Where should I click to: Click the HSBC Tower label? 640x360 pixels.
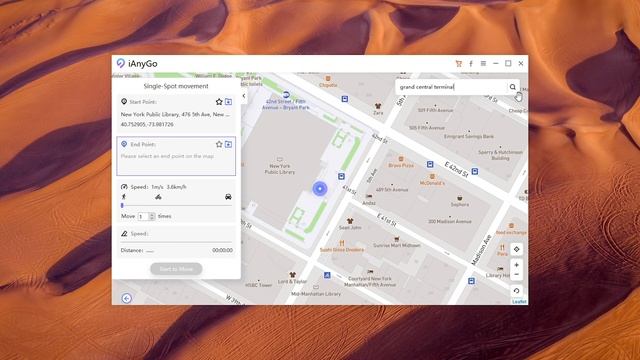(259, 285)
